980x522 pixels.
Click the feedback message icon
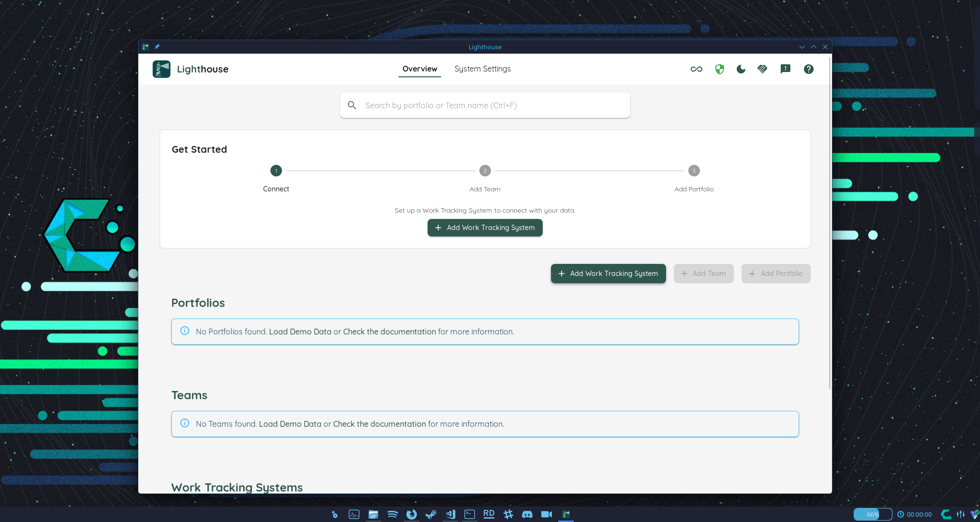click(785, 69)
